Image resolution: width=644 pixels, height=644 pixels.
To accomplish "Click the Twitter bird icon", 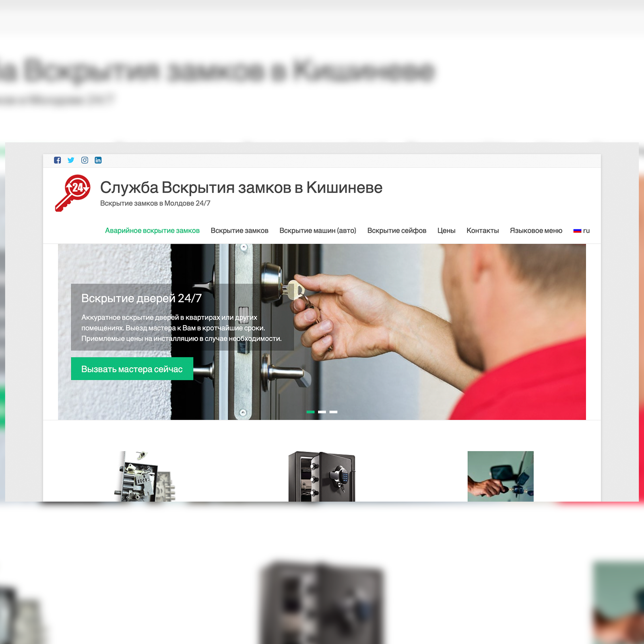I will tap(71, 160).
